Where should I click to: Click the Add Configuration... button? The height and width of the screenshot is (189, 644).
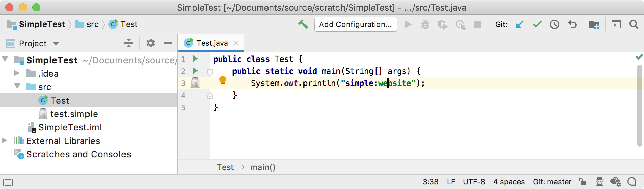point(355,24)
